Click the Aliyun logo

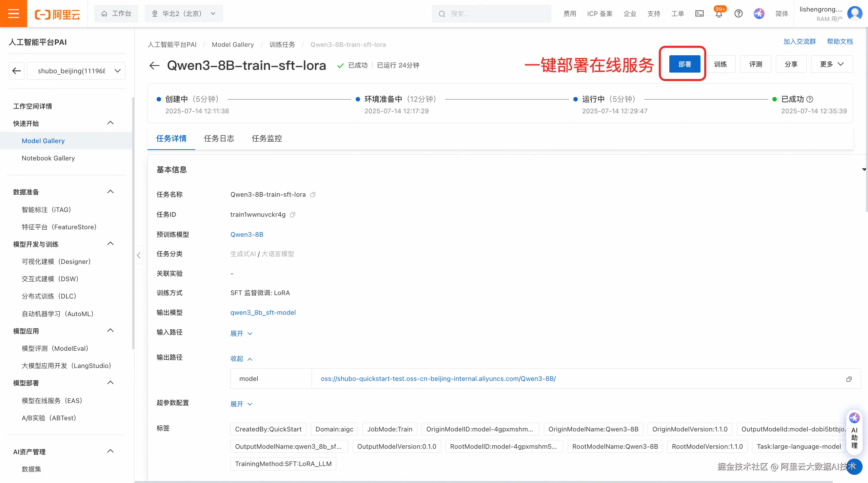pyautogui.click(x=57, y=14)
